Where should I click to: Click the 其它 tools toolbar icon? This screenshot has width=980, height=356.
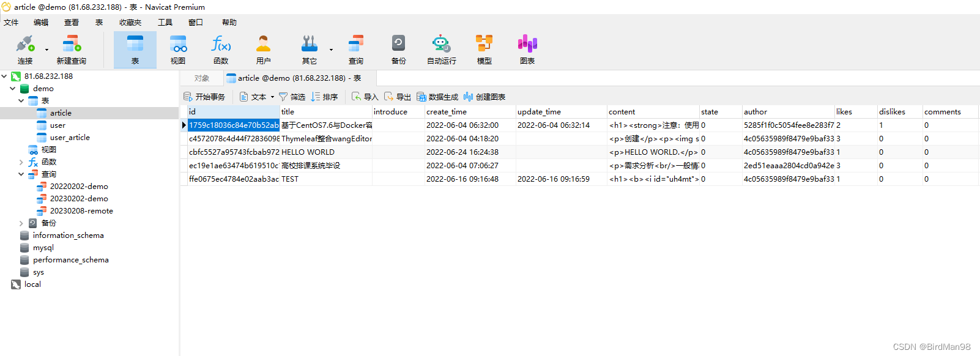point(310,50)
